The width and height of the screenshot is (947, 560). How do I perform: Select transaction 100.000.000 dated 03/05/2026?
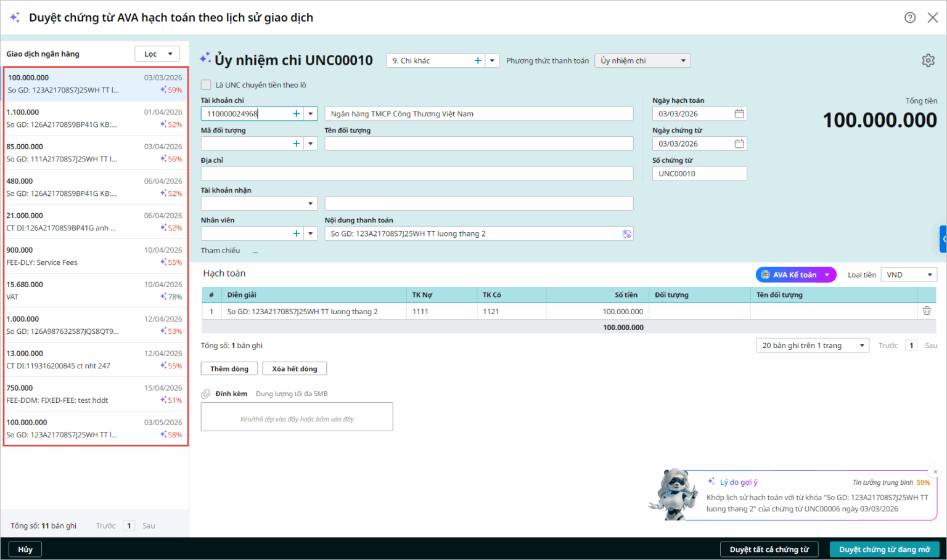click(x=95, y=429)
